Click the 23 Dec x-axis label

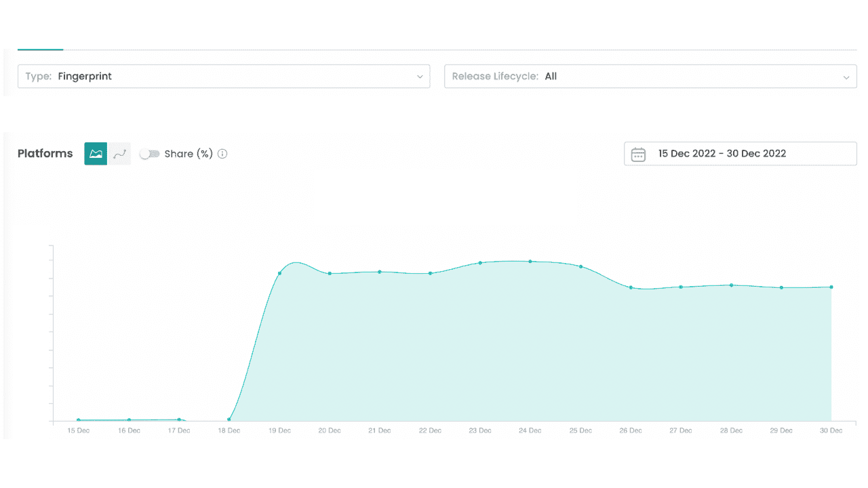pos(480,430)
